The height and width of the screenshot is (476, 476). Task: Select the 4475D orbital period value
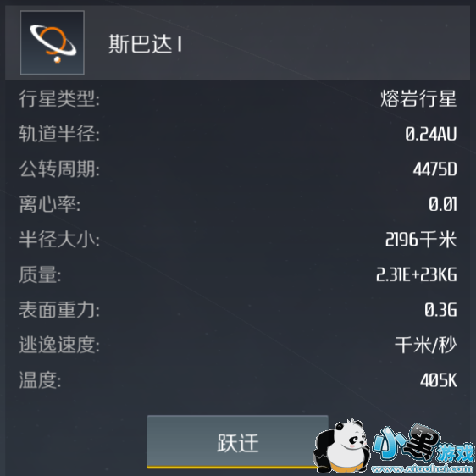click(435, 169)
